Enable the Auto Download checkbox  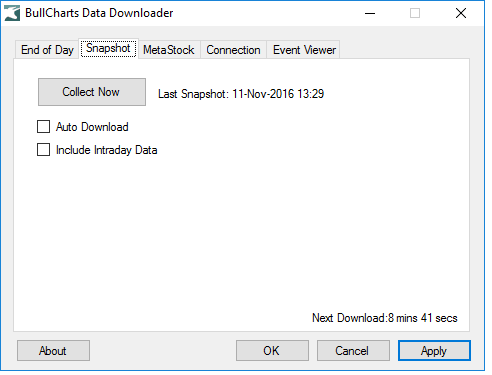pos(43,127)
